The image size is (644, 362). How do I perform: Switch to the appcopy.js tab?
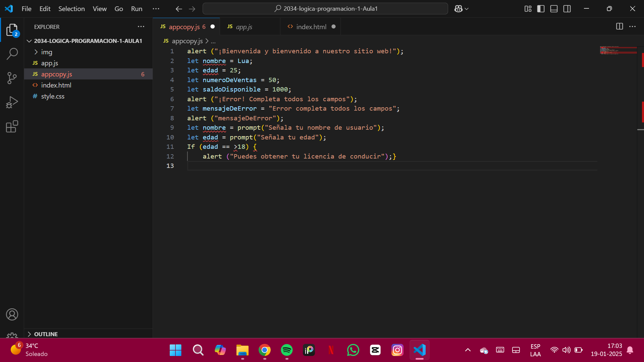186,26
